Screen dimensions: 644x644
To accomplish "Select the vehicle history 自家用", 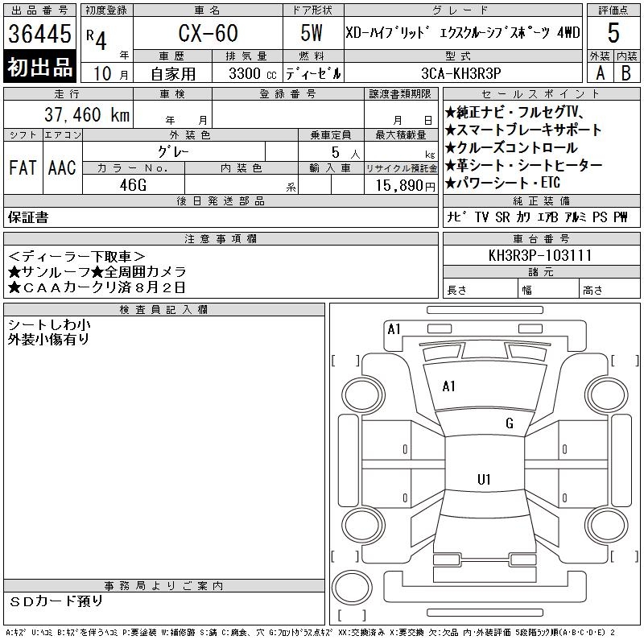I will (173, 74).
